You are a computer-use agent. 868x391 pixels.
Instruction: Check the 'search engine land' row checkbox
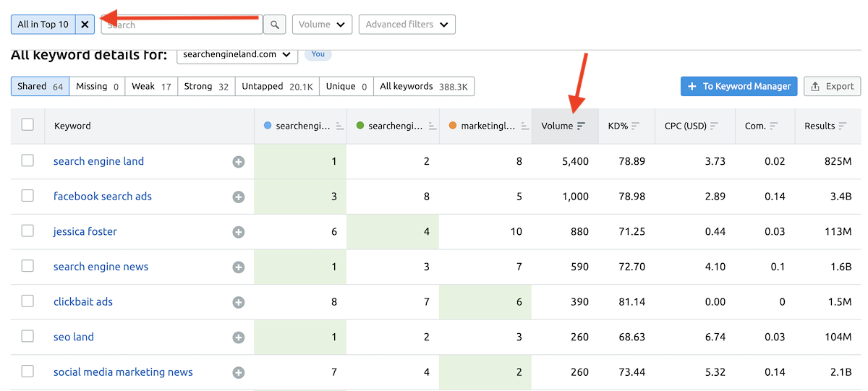(27, 160)
